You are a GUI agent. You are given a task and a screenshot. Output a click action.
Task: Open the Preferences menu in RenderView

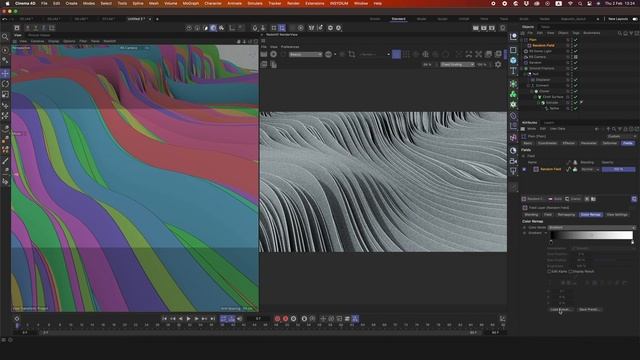[x=290, y=47]
